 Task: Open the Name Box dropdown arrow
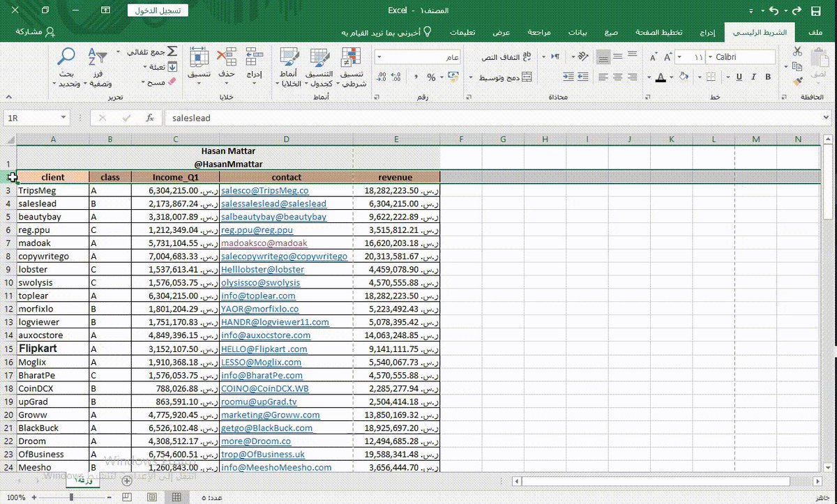pos(63,119)
